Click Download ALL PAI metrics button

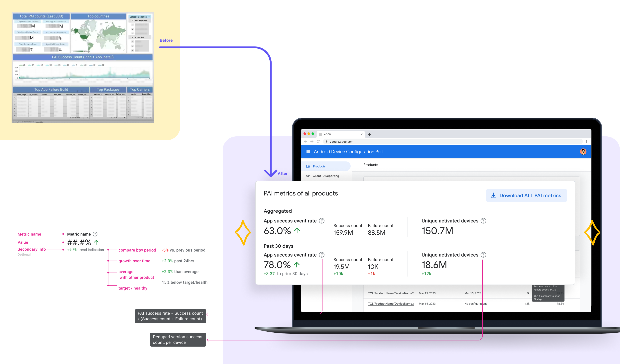(x=526, y=195)
